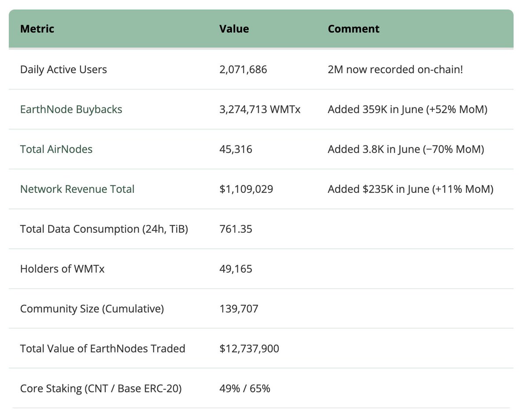The height and width of the screenshot is (420, 526).
Task: Open the Total AirNodes link
Action: pos(56,149)
